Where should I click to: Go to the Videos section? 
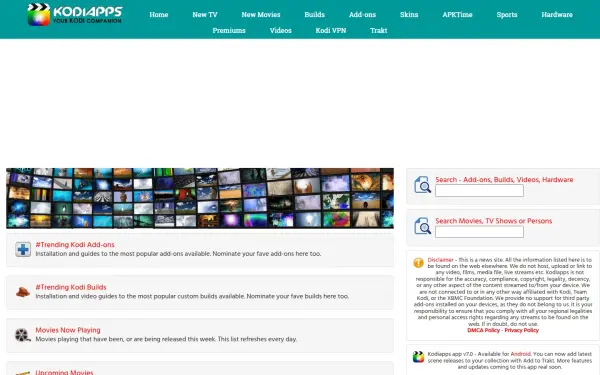click(280, 30)
